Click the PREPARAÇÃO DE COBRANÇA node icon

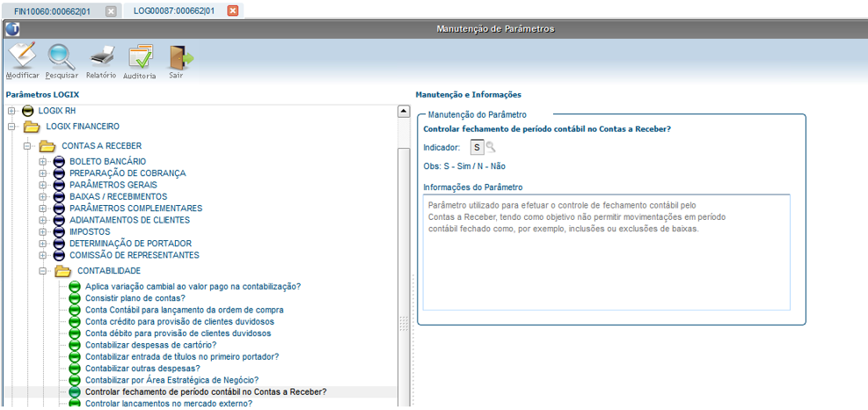(x=59, y=173)
